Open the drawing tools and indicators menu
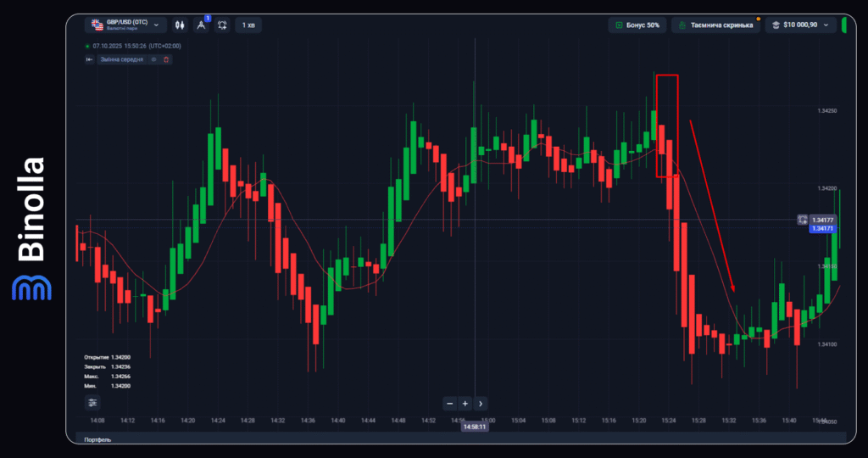The height and width of the screenshot is (458, 868). (202, 25)
